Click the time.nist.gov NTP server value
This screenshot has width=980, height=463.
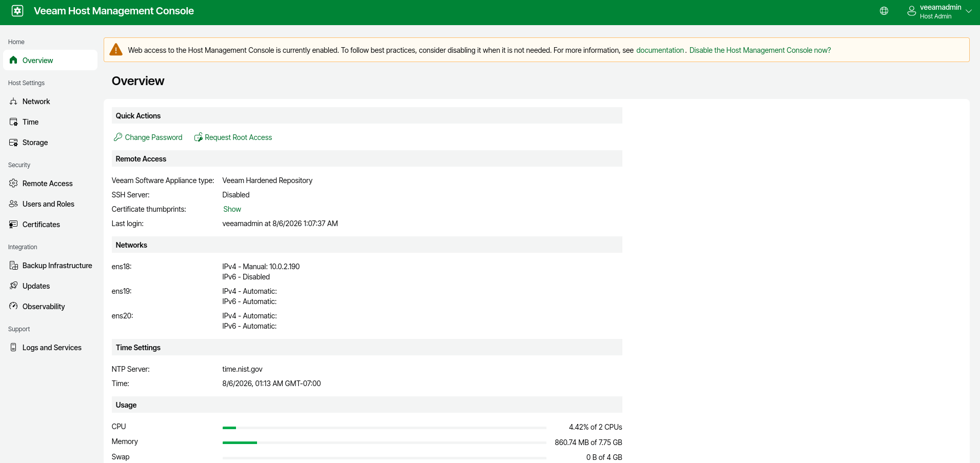point(242,369)
